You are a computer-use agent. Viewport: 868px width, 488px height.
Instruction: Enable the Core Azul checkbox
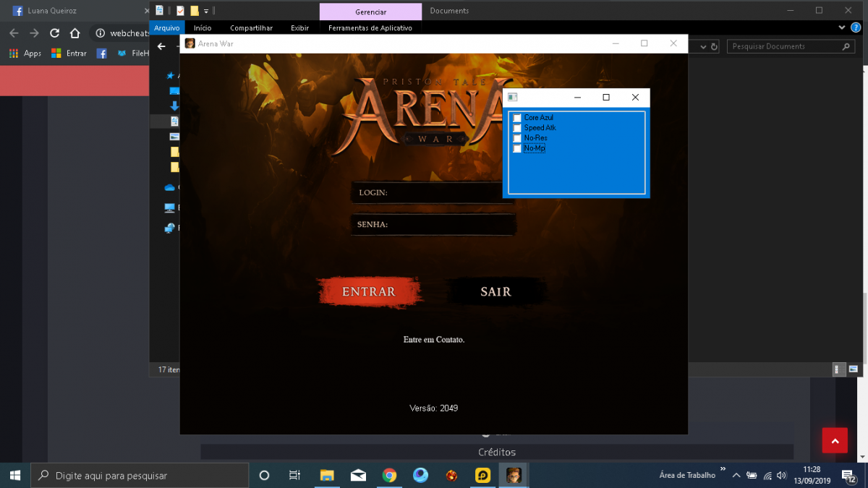click(x=517, y=118)
